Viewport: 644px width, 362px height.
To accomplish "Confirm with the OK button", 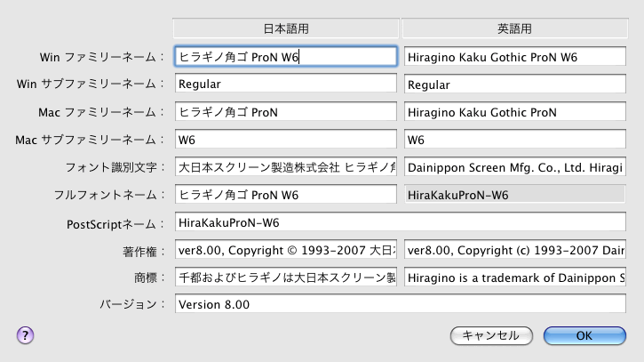I will click(584, 335).
